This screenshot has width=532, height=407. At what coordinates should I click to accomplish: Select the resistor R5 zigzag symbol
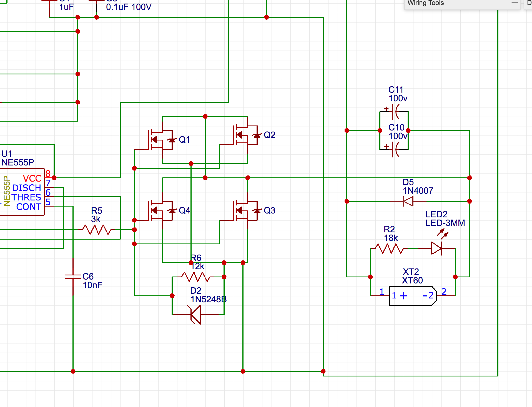(x=96, y=230)
